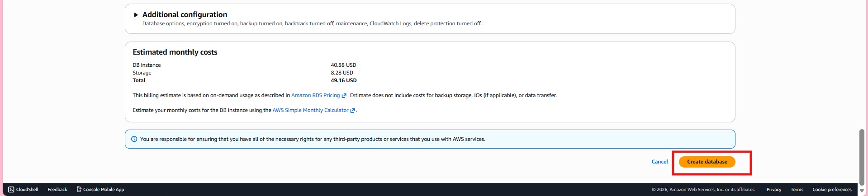868x196 pixels.
Task: Click external-link icon after AWS Simple Monthly Calculator
Action: (353, 111)
